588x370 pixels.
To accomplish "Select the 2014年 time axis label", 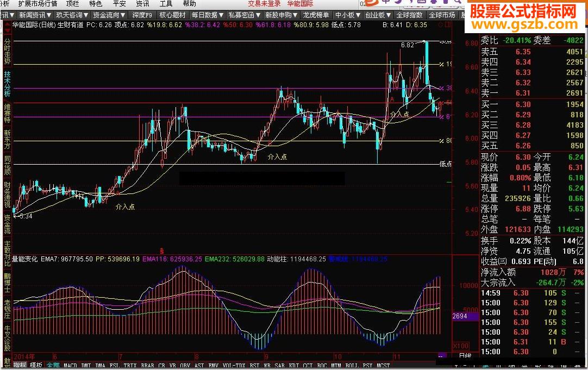I will click(24, 356).
